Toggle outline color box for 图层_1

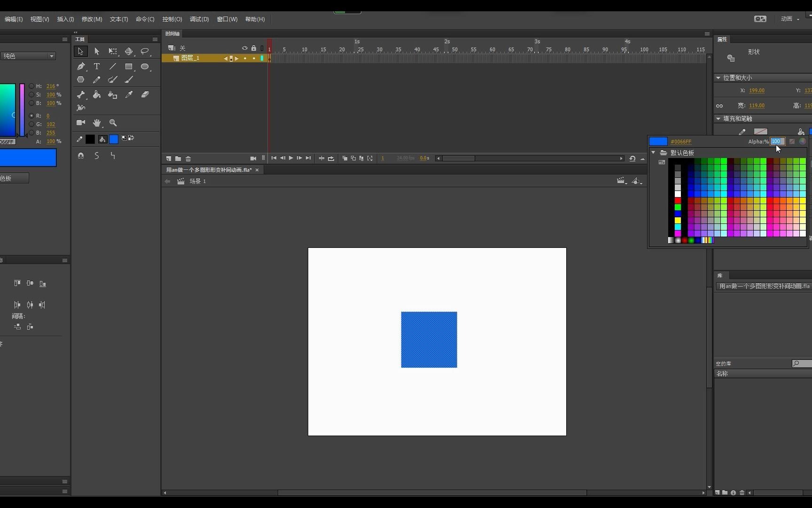262,58
